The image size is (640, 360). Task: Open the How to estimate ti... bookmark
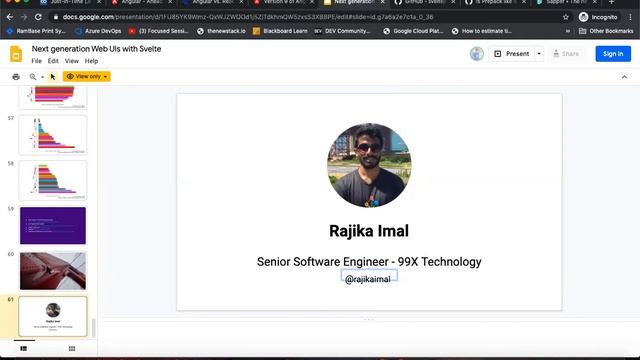[x=482, y=31]
